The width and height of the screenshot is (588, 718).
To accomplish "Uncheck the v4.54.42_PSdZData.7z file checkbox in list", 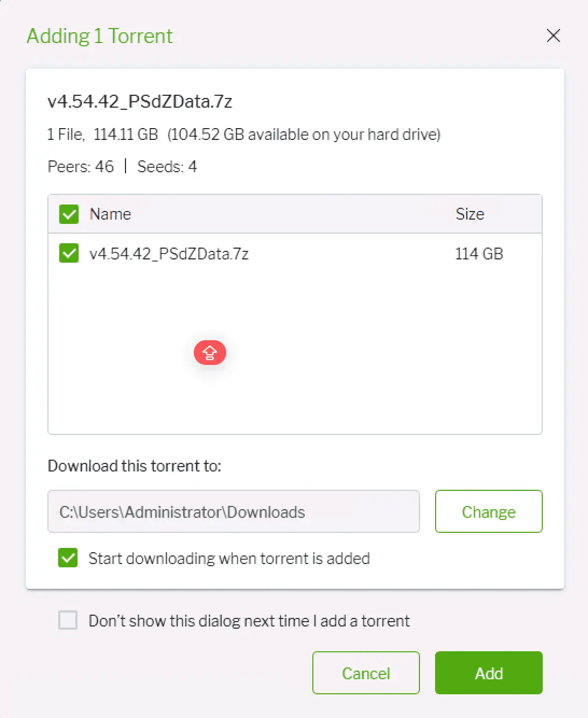I will pyautogui.click(x=69, y=254).
